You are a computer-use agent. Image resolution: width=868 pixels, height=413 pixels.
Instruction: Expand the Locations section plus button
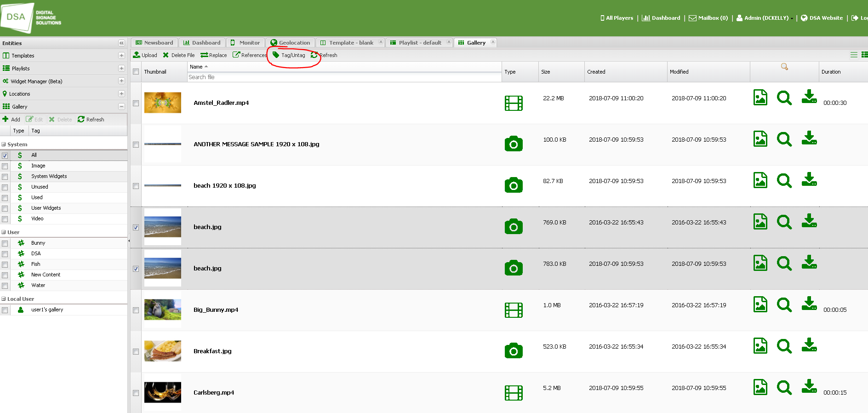point(121,94)
